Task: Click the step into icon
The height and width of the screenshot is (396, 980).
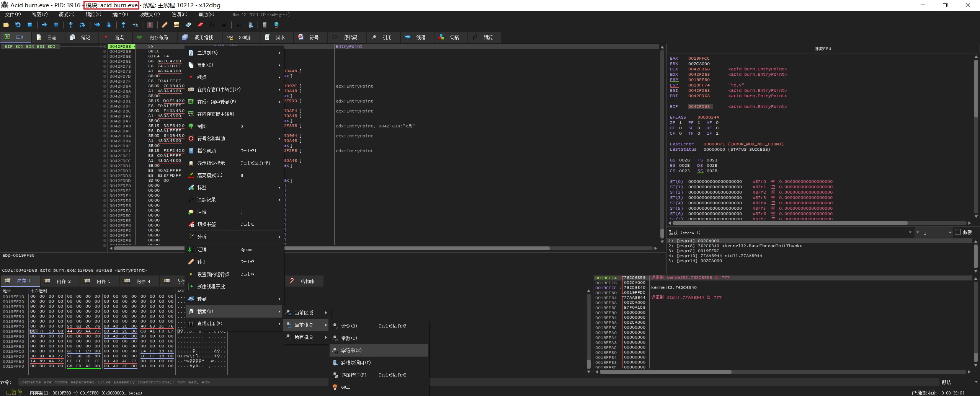Action: pos(70,25)
